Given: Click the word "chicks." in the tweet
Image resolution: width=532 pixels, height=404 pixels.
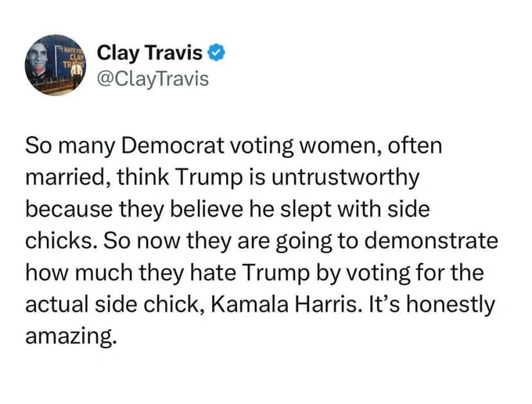Looking at the screenshot, I should [x=61, y=240].
